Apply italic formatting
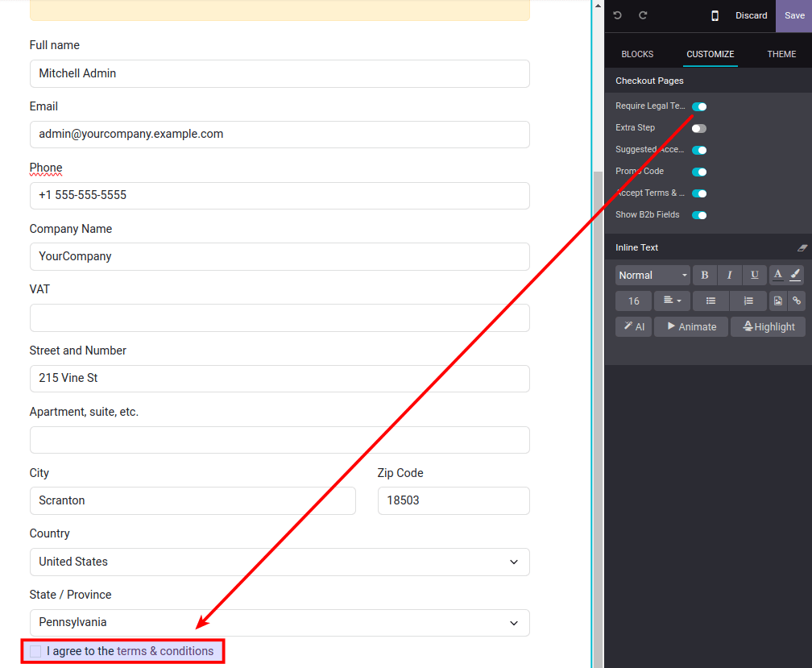The image size is (812, 668). [x=730, y=275]
